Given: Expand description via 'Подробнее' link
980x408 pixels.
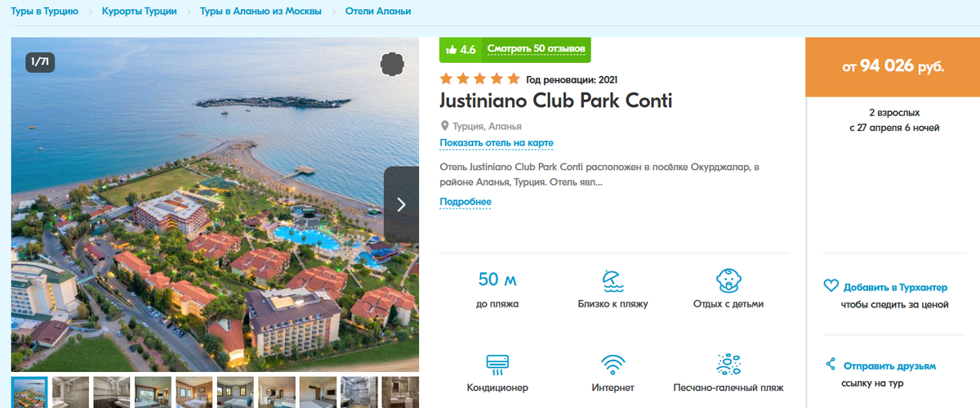Looking at the screenshot, I should tap(465, 202).
